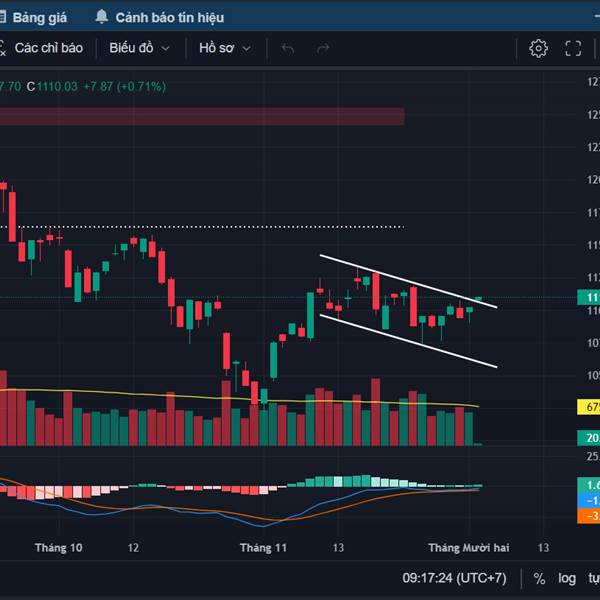Toggle log scale button

pyautogui.click(x=567, y=579)
